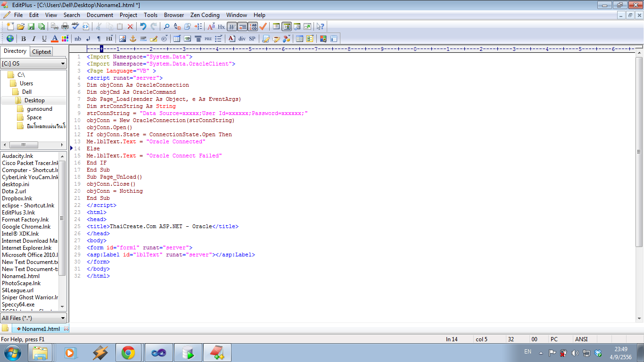The height and width of the screenshot is (362, 644).
Task: Insert div tag from HTML toolbar
Action: coord(242,39)
